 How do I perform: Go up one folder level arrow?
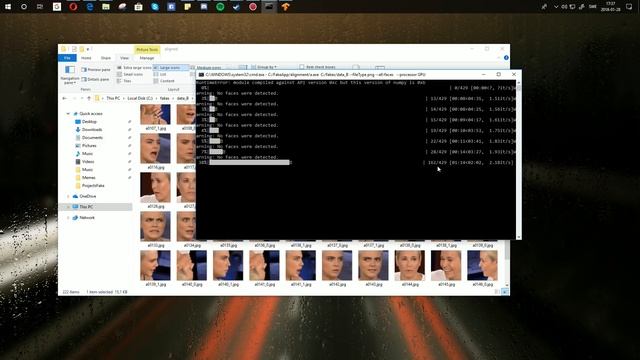tap(89, 98)
